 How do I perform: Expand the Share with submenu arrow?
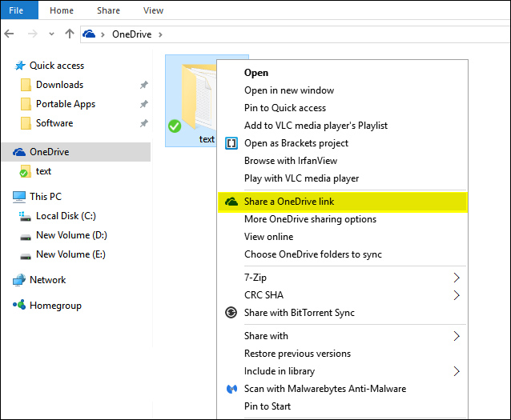[457, 336]
